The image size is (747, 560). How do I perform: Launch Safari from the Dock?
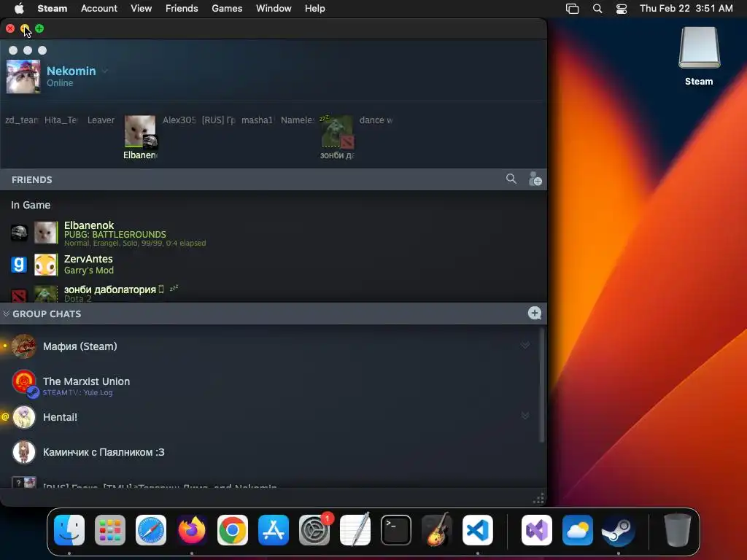(x=151, y=529)
